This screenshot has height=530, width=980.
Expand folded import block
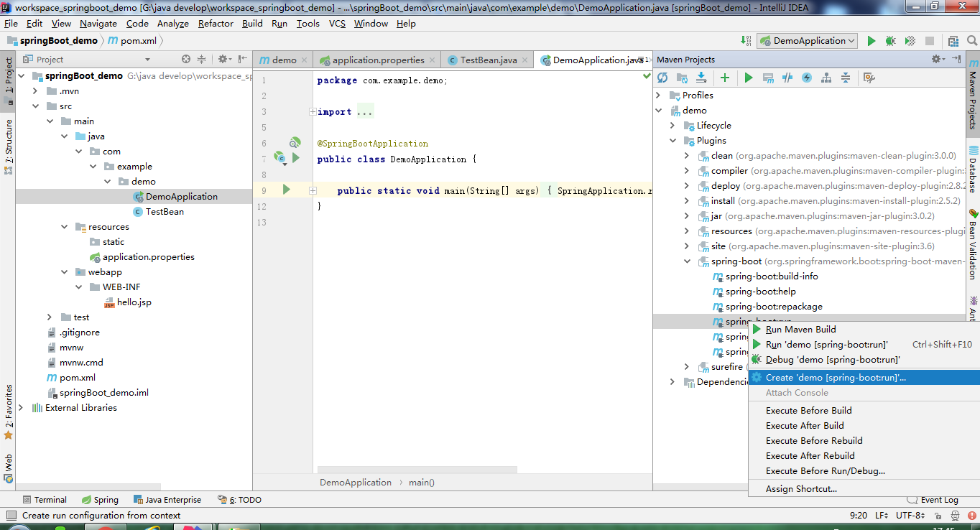pyautogui.click(x=312, y=111)
